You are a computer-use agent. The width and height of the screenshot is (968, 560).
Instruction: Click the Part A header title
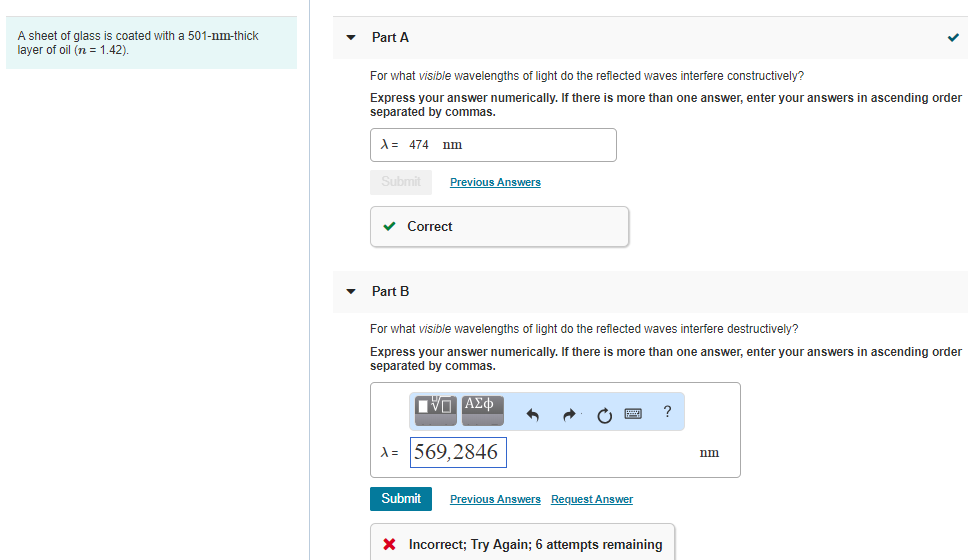click(390, 38)
